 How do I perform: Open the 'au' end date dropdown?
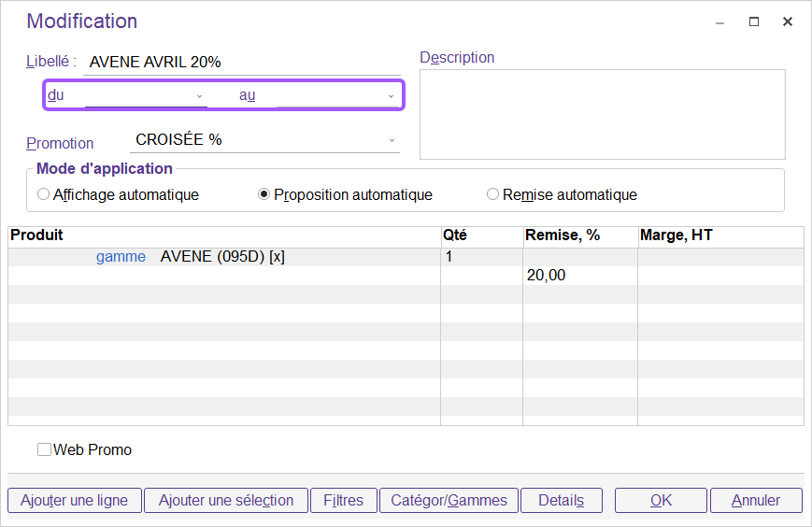click(x=391, y=96)
